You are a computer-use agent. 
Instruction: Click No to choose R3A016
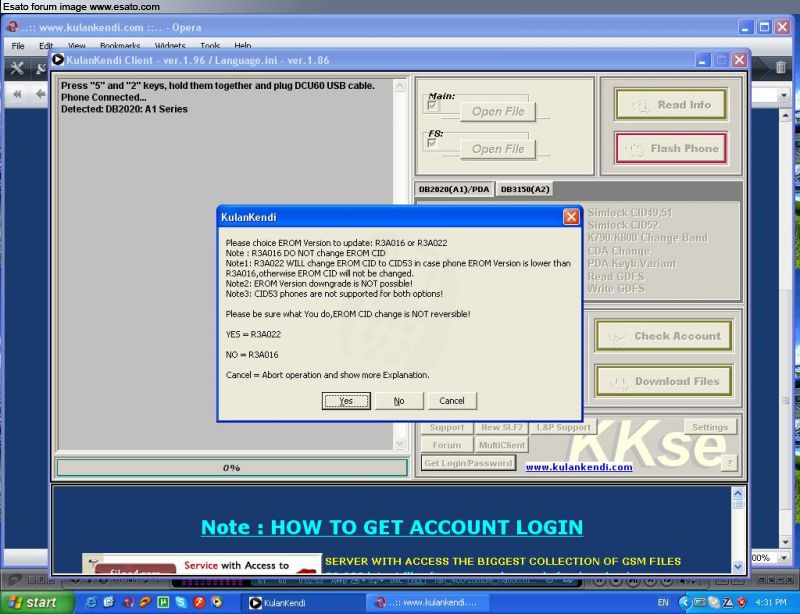point(399,401)
